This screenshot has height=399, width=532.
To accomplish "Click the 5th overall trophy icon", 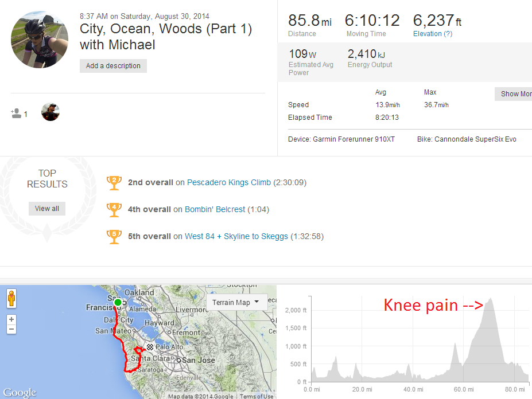I will 114,236.
